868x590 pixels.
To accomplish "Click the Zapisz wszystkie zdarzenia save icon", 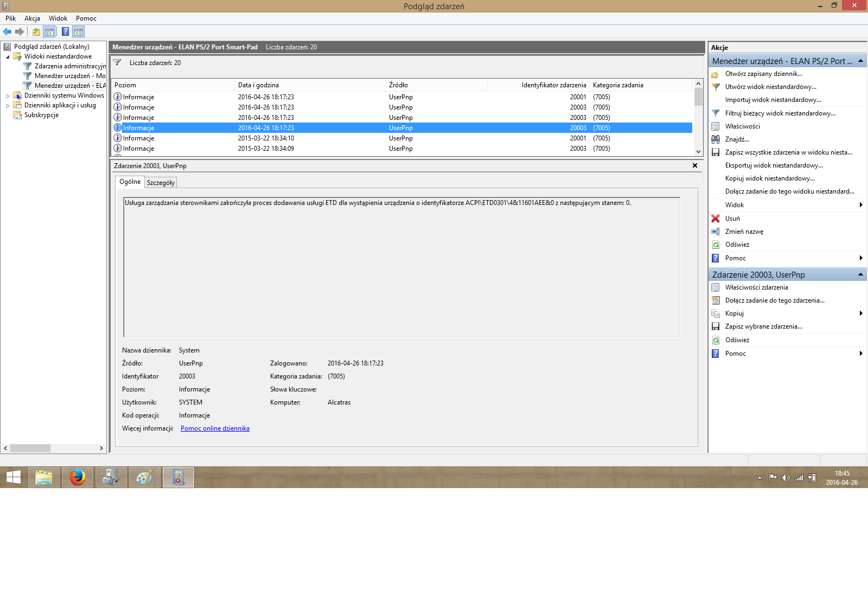I will (x=716, y=152).
